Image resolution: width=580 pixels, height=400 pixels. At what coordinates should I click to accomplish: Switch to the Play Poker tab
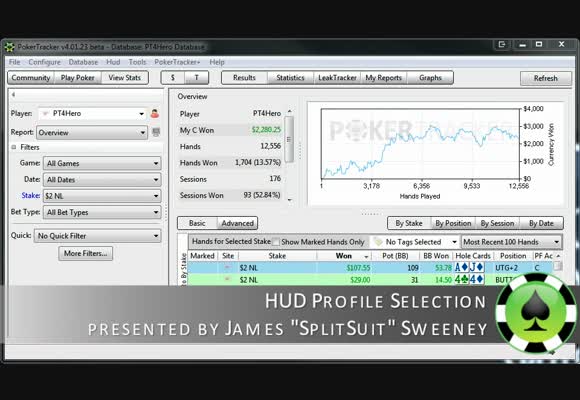(78, 78)
